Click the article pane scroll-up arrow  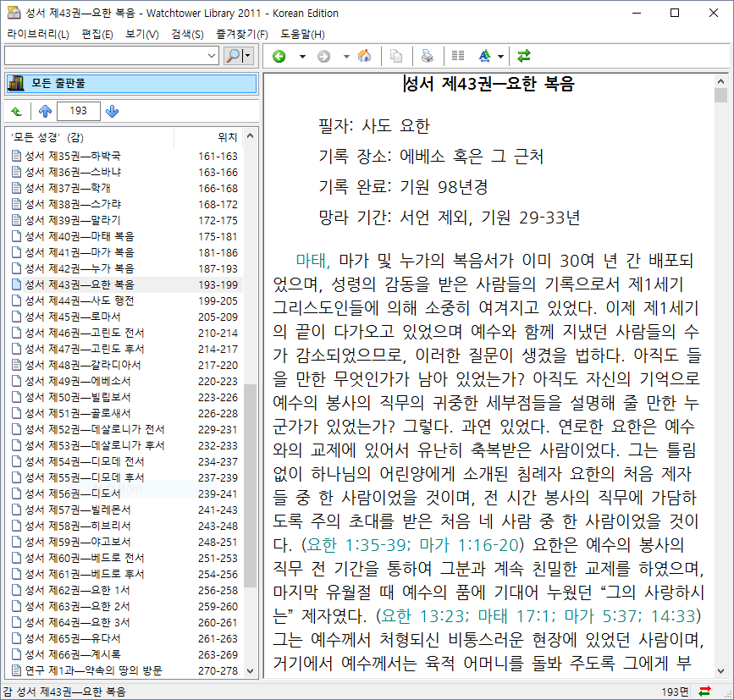click(721, 81)
